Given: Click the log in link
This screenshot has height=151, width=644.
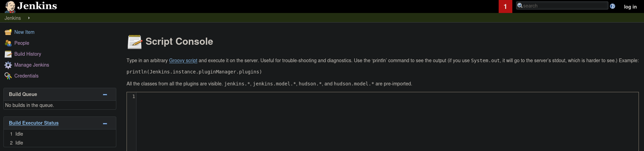Looking at the screenshot, I should pos(630,7).
